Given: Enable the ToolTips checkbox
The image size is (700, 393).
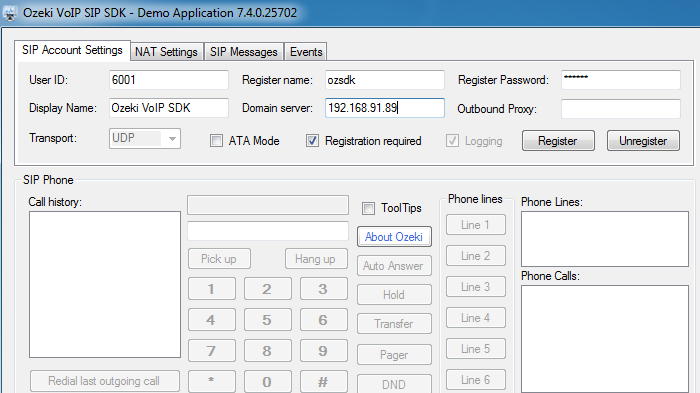Looking at the screenshot, I should coord(368,208).
